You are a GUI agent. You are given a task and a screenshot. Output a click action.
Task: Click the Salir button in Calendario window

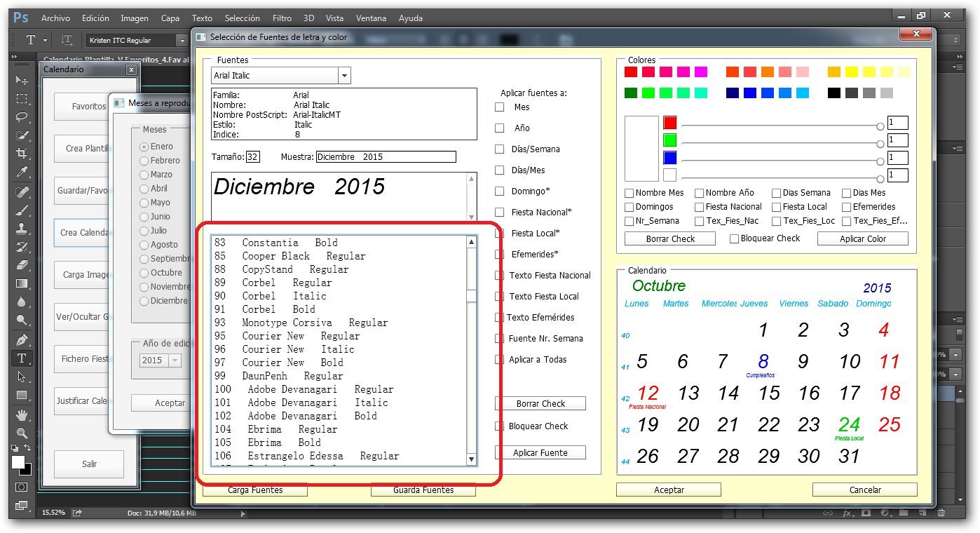(x=89, y=464)
